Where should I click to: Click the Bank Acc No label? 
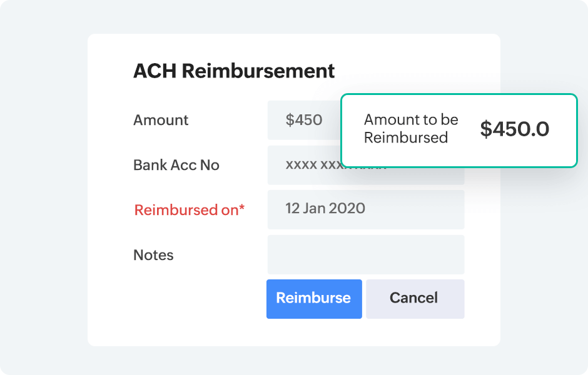click(x=176, y=165)
